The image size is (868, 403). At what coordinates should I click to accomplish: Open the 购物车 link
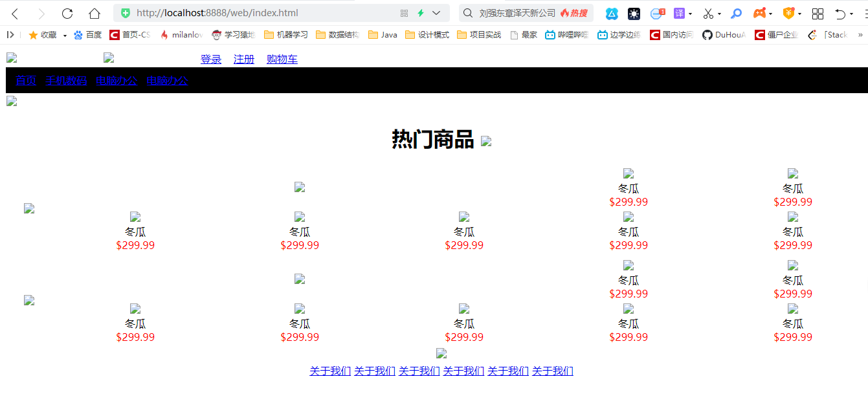pos(282,59)
